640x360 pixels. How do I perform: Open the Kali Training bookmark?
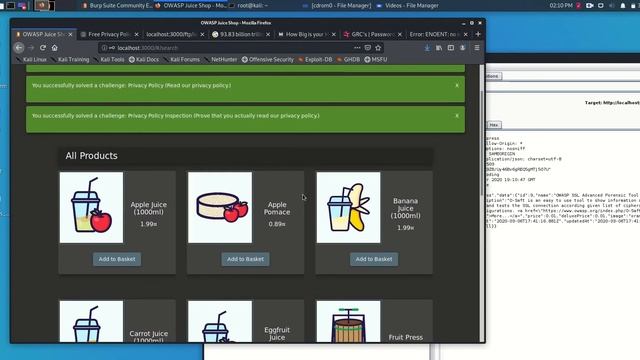coord(70,60)
